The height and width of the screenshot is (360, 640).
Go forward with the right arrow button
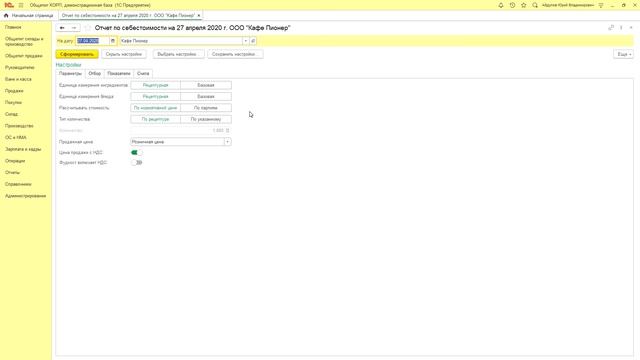click(74, 28)
